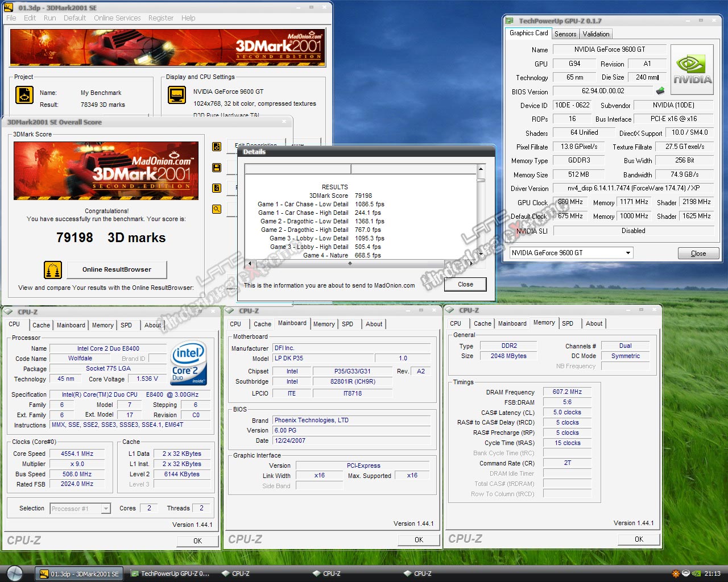Open the Start orb on the taskbar

(14, 573)
